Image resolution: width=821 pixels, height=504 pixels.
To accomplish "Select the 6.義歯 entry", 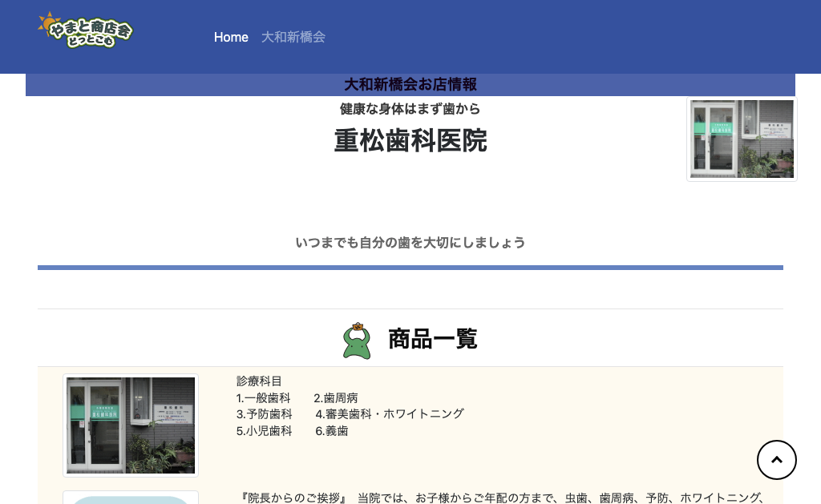I will click(331, 431).
